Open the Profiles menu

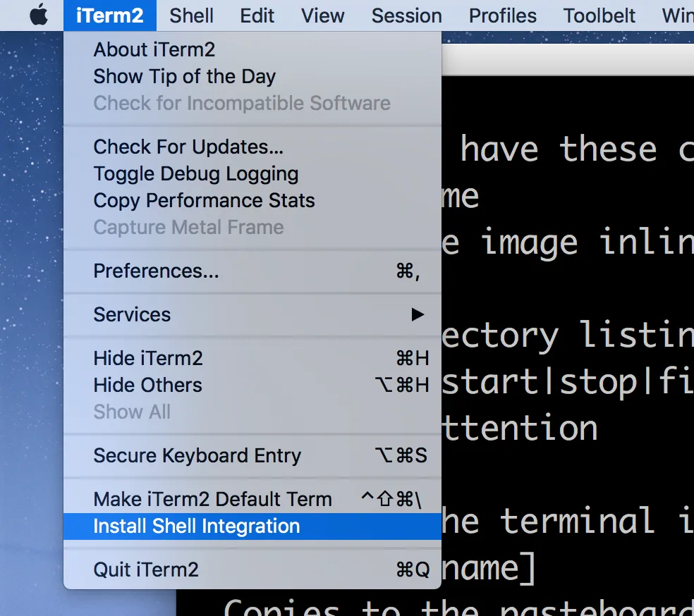point(502,16)
